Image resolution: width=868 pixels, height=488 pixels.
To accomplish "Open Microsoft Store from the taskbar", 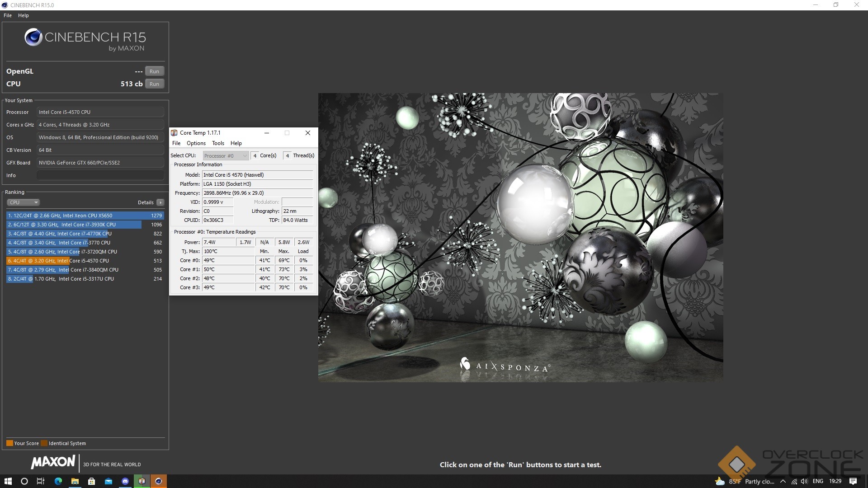I will pos(91,481).
